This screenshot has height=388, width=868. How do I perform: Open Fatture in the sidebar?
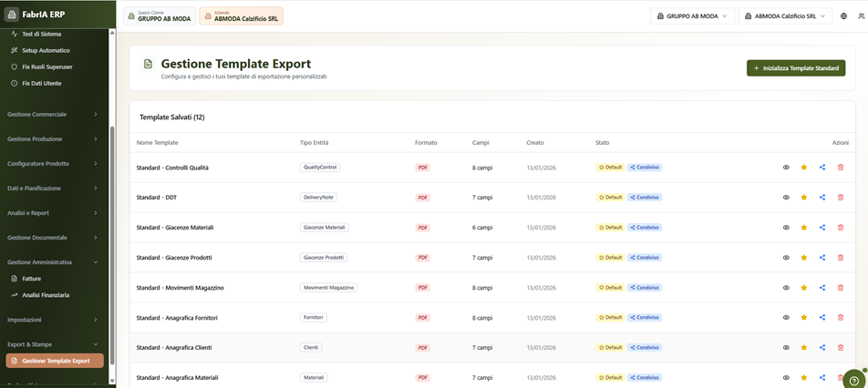(55, 279)
